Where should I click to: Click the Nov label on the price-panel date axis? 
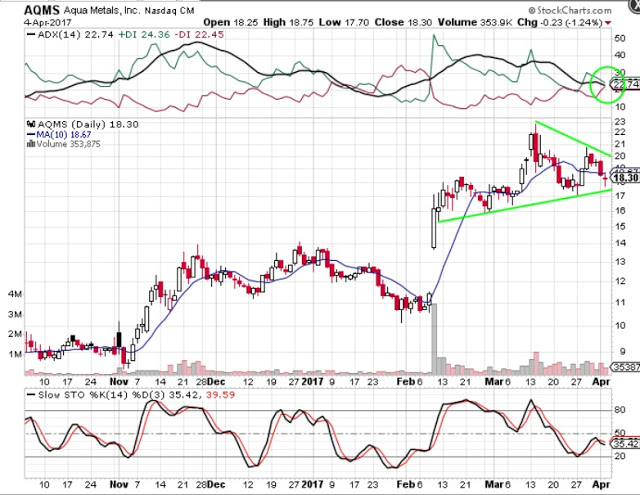tap(119, 382)
